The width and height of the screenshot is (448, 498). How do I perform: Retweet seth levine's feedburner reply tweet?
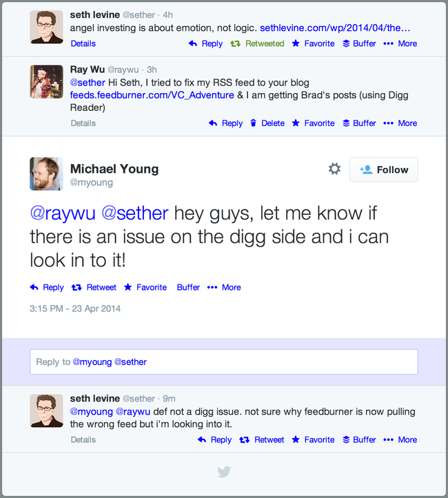pos(262,439)
